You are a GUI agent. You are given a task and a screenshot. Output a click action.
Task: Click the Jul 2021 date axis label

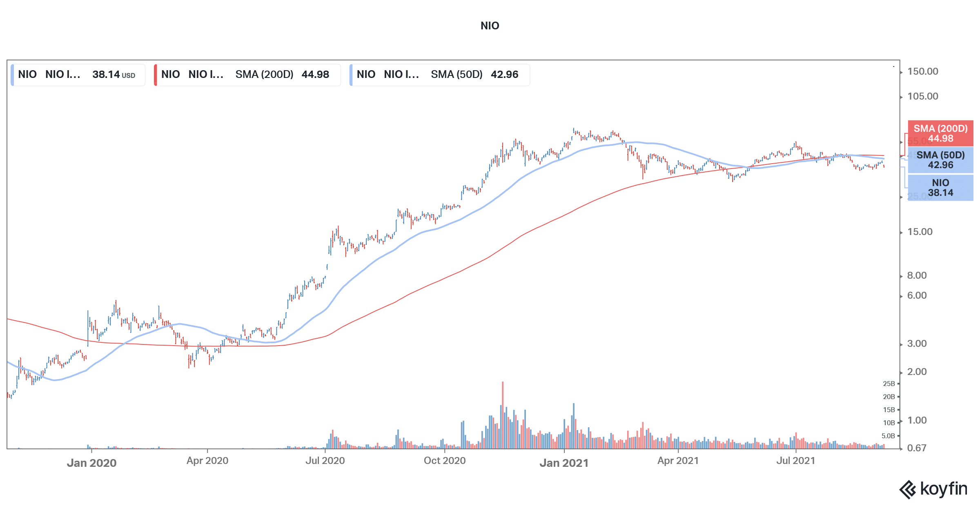(x=795, y=461)
